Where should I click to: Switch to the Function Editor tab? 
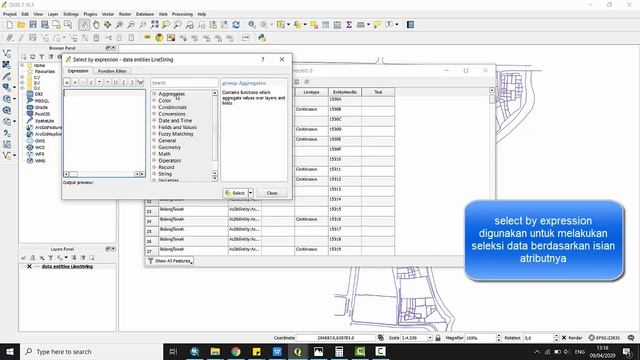(112, 71)
